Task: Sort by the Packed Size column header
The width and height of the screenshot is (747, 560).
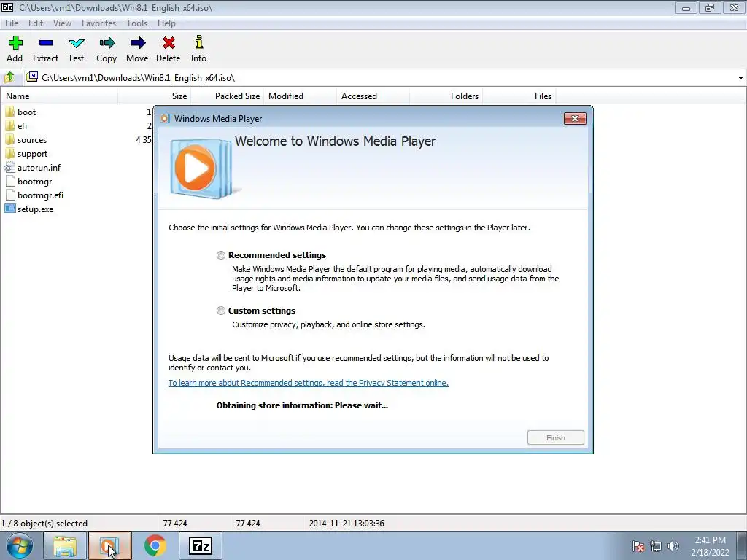Action: click(228, 96)
